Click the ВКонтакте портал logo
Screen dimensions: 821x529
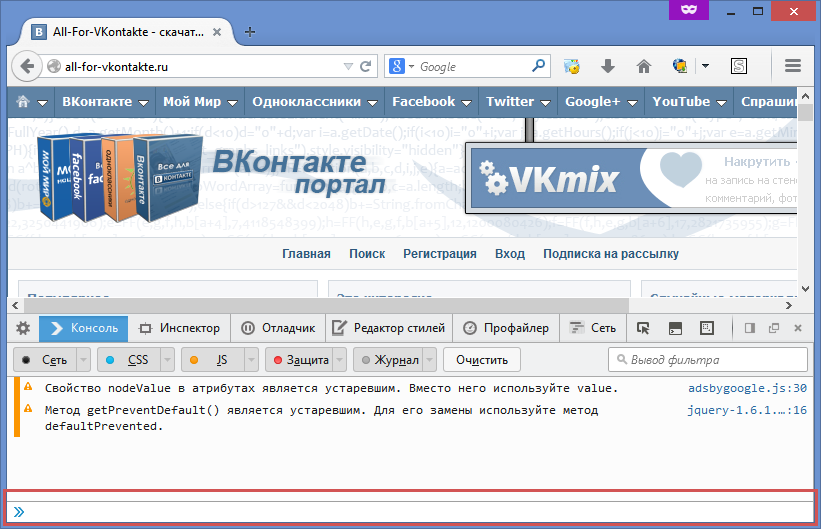(x=212, y=177)
